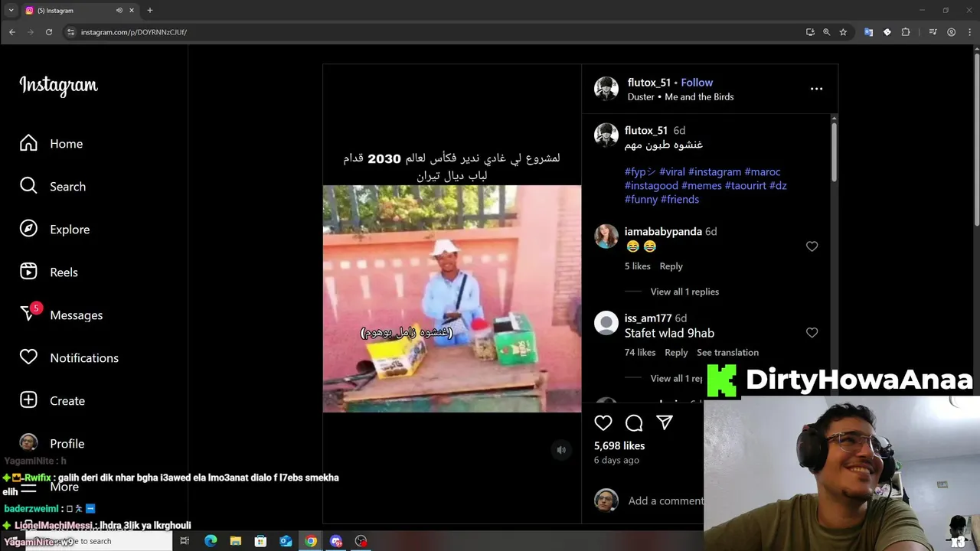The image size is (980, 551).
Task: Open the browser zoom magnifier icon
Action: pos(826,32)
